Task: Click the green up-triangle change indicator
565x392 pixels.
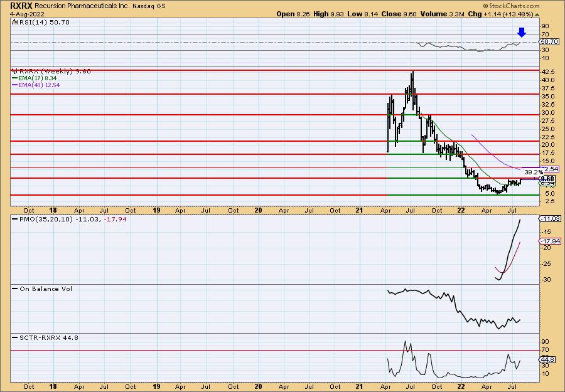Action: tap(537, 14)
